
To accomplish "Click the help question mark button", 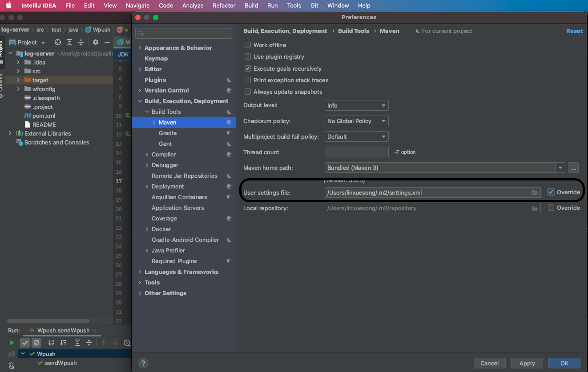I will pyautogui.click(x=143, y=363).
